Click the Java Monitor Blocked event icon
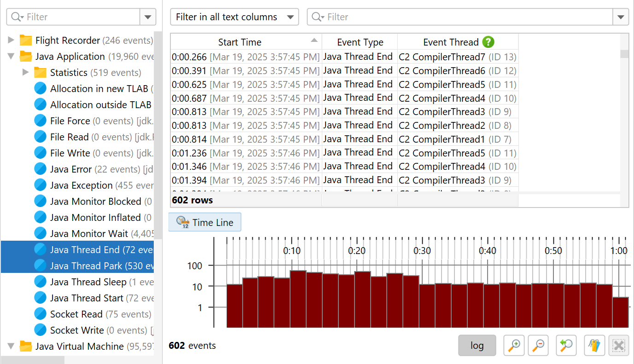Viewport: 634px width, 364px height. (x=41, y=201)
